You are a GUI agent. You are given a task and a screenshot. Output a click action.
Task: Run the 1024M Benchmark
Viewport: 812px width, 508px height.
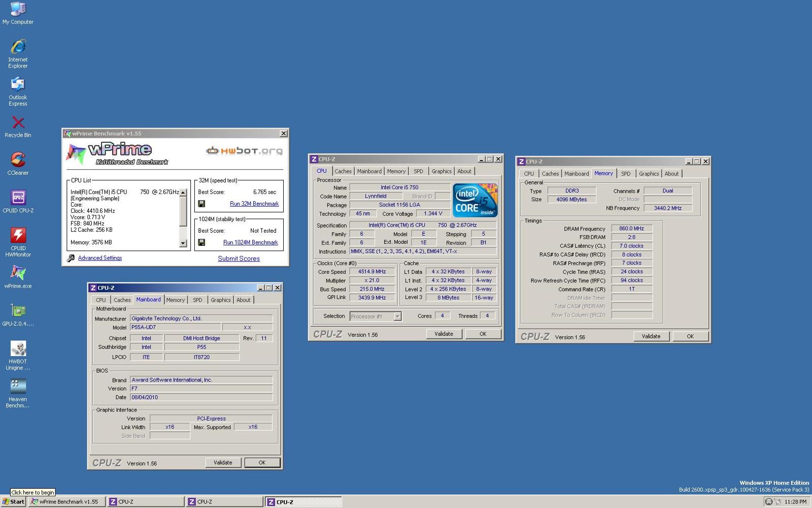point(251,242)
